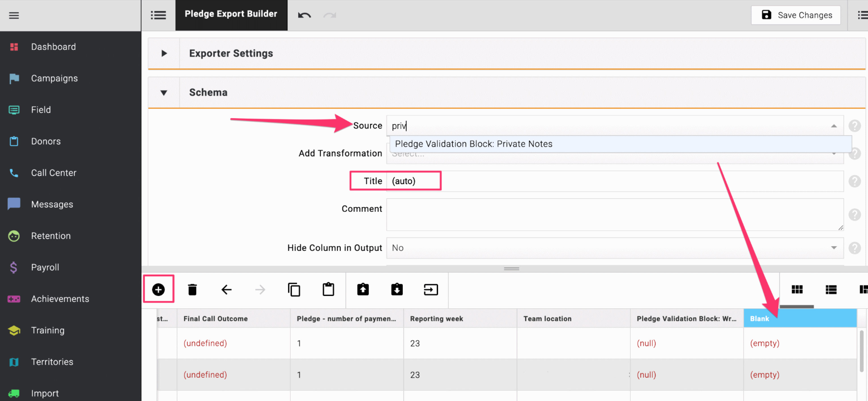Open the Field section
The height and width of the screenshot is (401, 868).
click(41, 110)
